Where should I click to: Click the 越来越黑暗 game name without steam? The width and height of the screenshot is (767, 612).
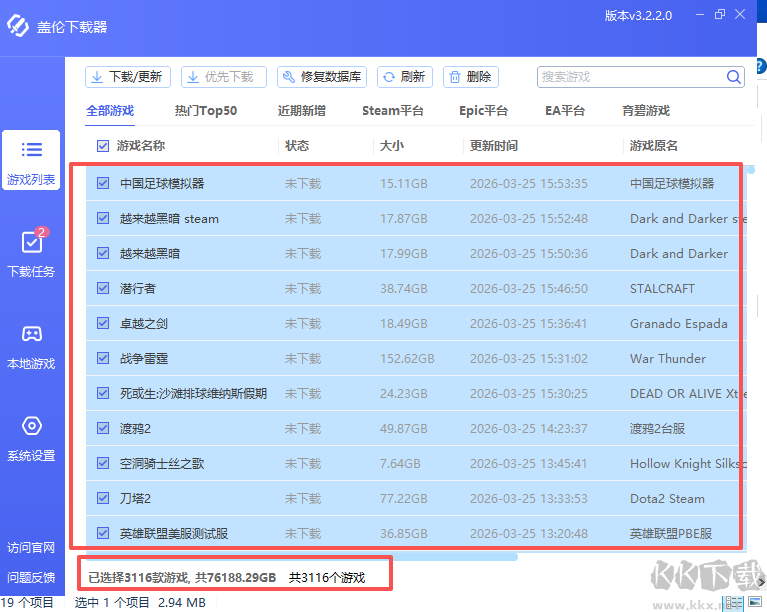click(150, 253)
